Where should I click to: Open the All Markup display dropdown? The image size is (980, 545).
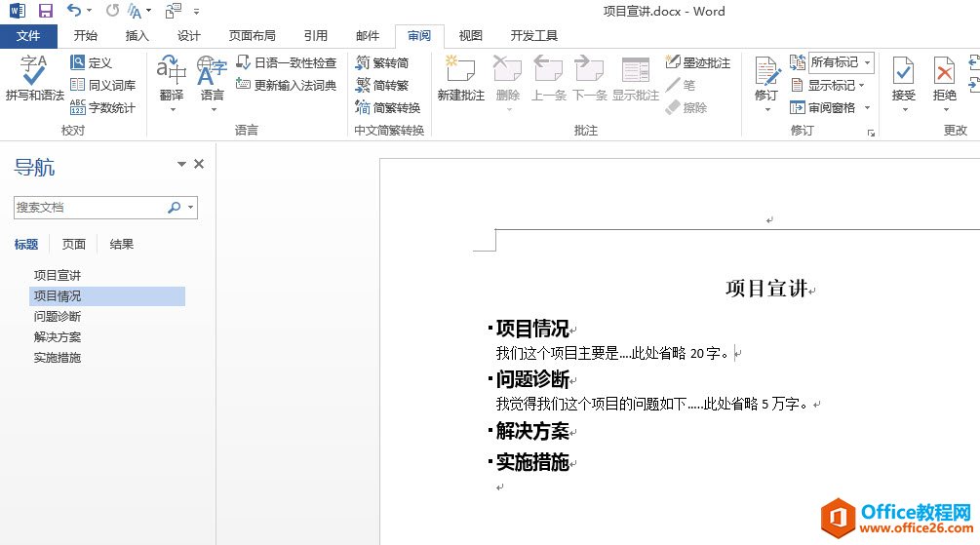tap(841, 62)
